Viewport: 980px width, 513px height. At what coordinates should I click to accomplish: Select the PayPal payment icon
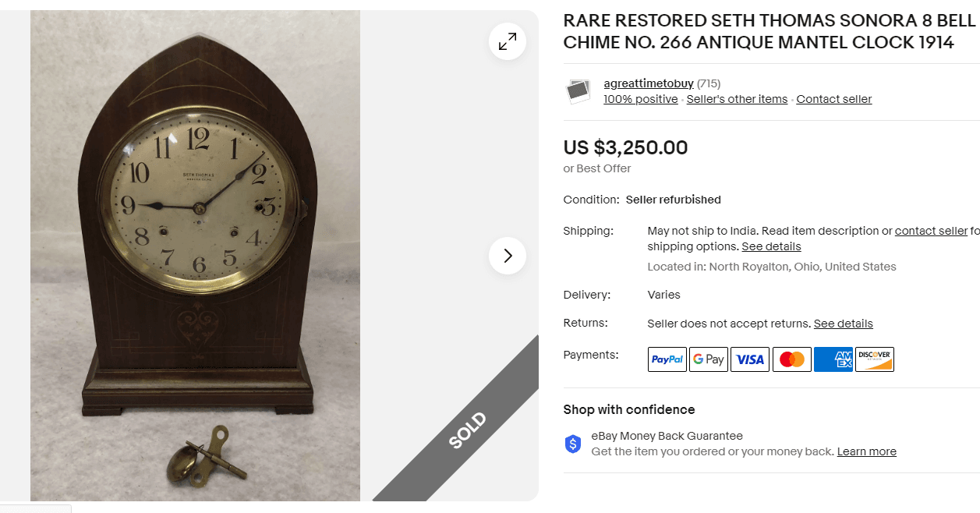pos(667,359)
